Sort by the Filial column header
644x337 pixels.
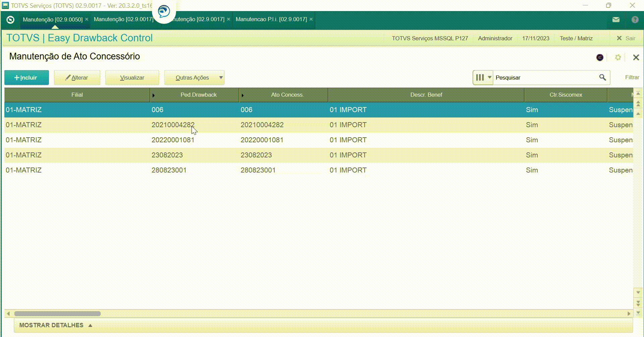(x=77, y=95)
